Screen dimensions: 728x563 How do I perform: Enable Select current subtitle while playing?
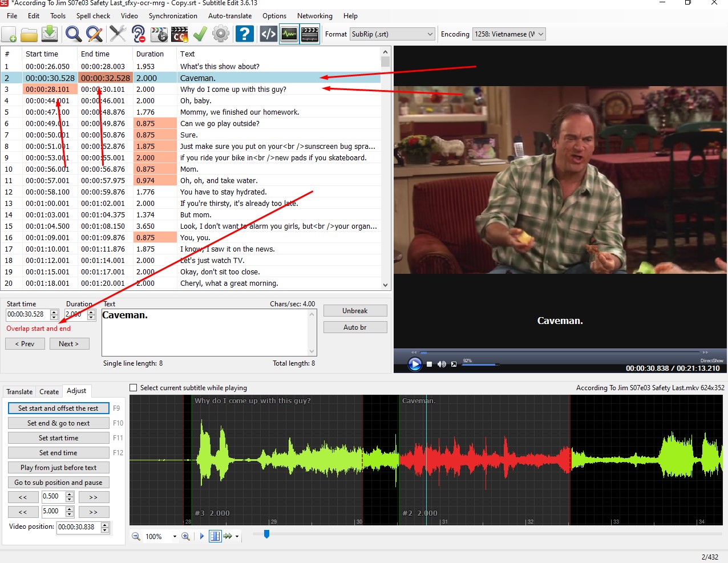[133, 387]
